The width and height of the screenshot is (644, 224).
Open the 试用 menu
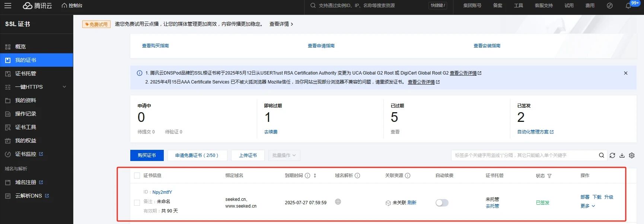tap(569, 6)
